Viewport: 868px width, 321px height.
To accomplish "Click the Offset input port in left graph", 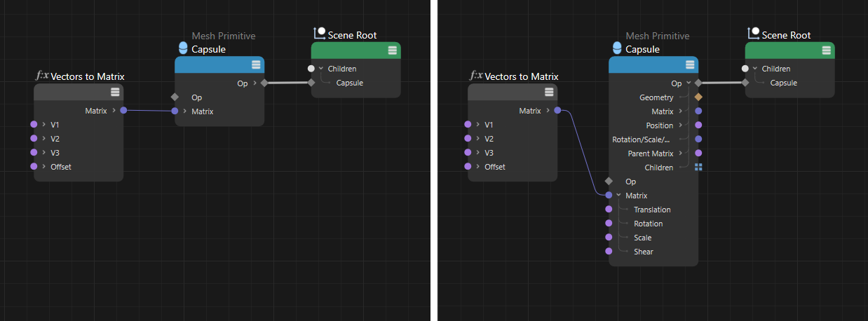I will coord(34,166).
